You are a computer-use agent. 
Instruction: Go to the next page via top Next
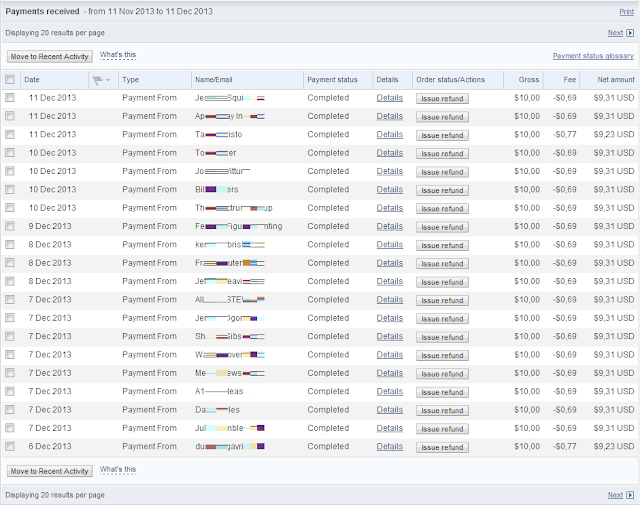[615, 33]
